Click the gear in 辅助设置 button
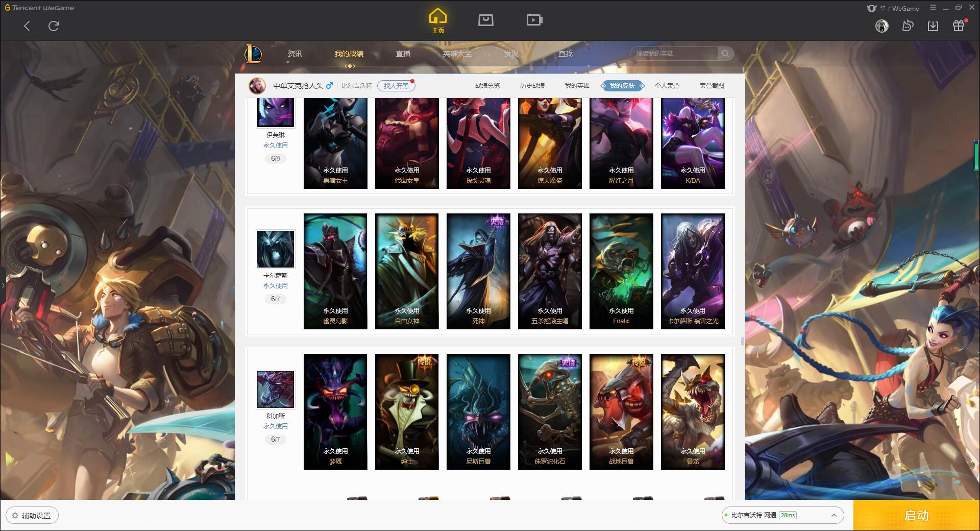Image resolution: width=980 pixels, height=531 pixels. 15,515
